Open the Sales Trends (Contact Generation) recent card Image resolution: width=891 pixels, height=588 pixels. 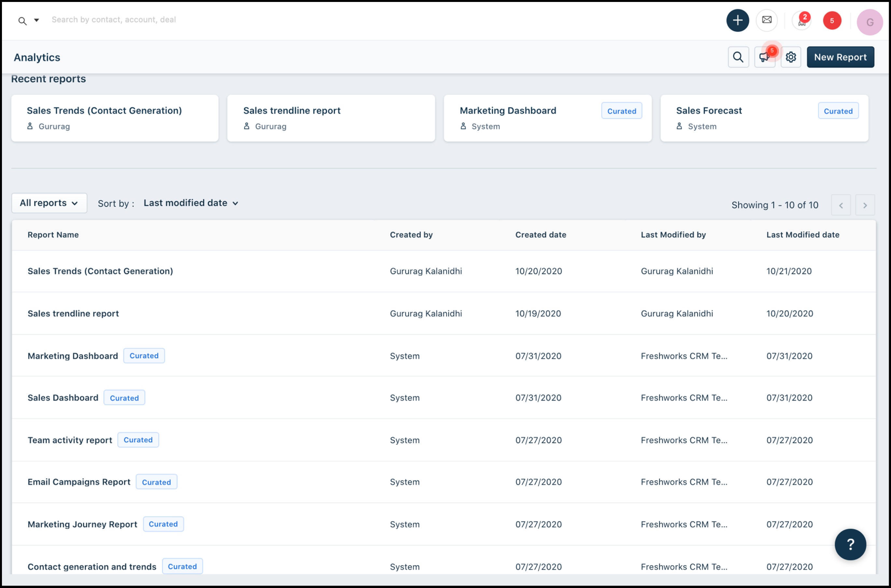pos(115,118)
